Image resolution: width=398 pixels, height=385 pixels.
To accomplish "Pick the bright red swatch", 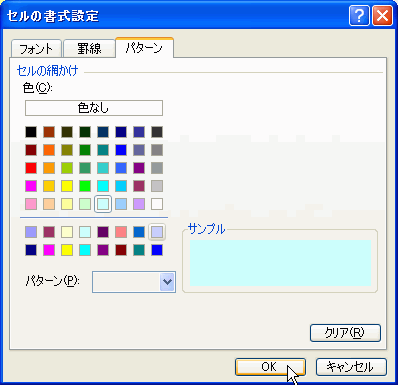I will (x=31, y=168).
